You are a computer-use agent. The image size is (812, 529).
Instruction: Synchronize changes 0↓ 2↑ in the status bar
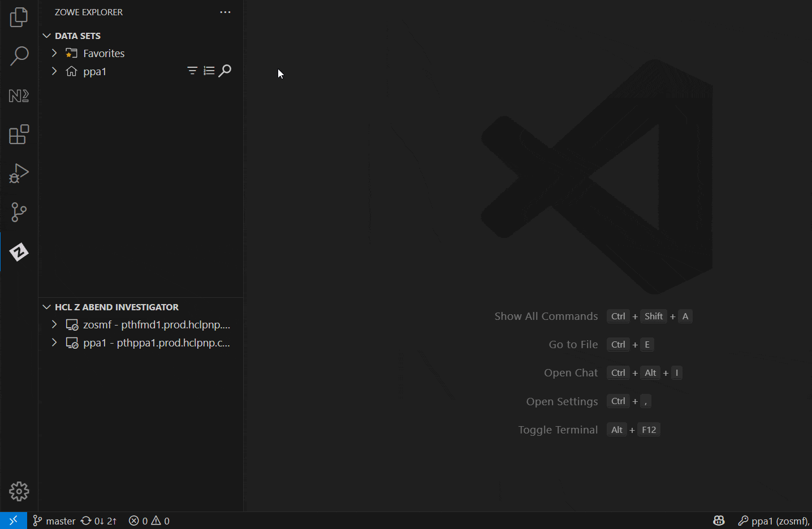(99, 521)
